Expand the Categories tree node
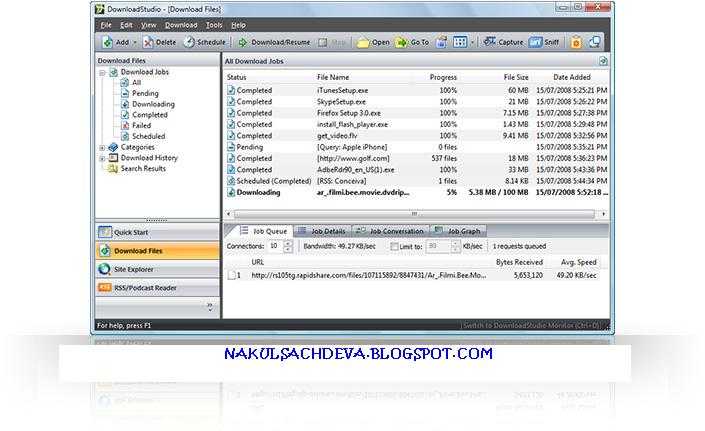 click(102, 147)
